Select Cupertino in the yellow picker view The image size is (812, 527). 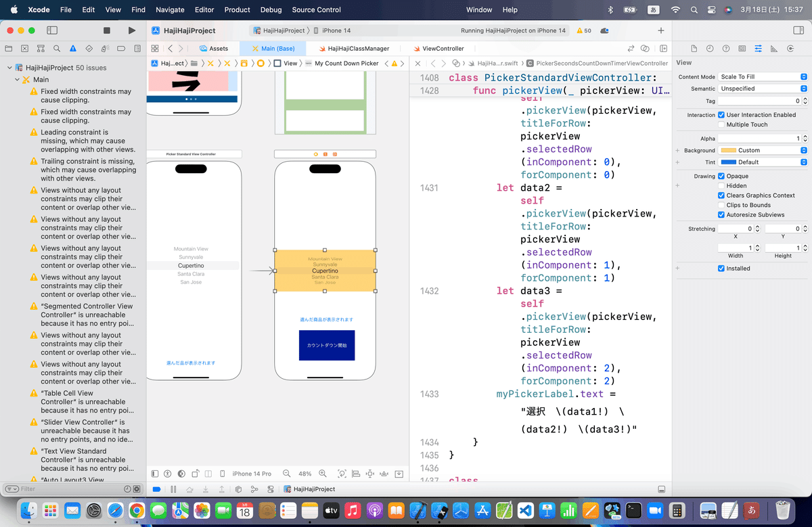pyautogui.click(x=325, y=271)
